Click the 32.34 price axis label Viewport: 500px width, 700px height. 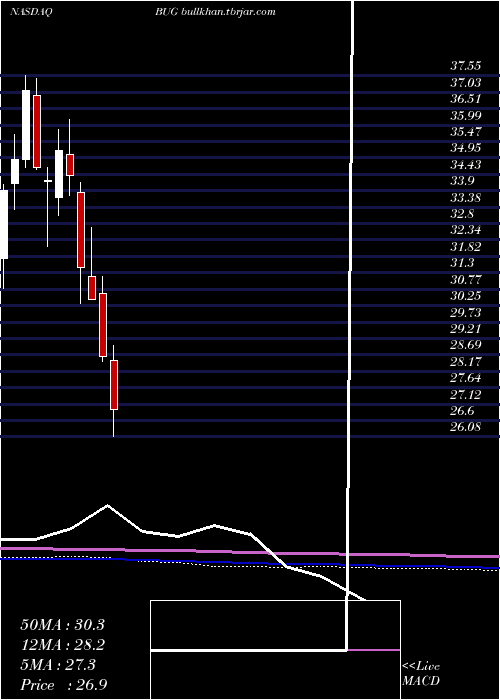pyautogui.click(x=466, y=230)
